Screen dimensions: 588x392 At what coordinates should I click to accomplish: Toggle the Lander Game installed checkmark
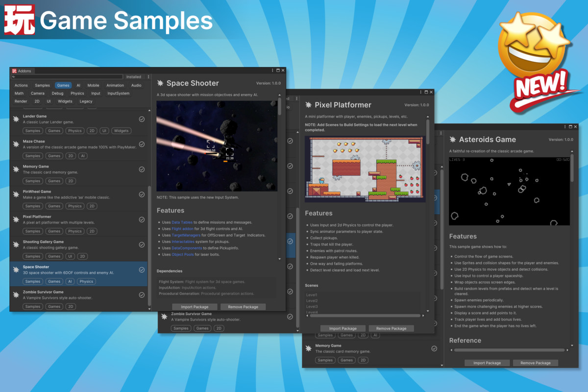click(142, 119)
